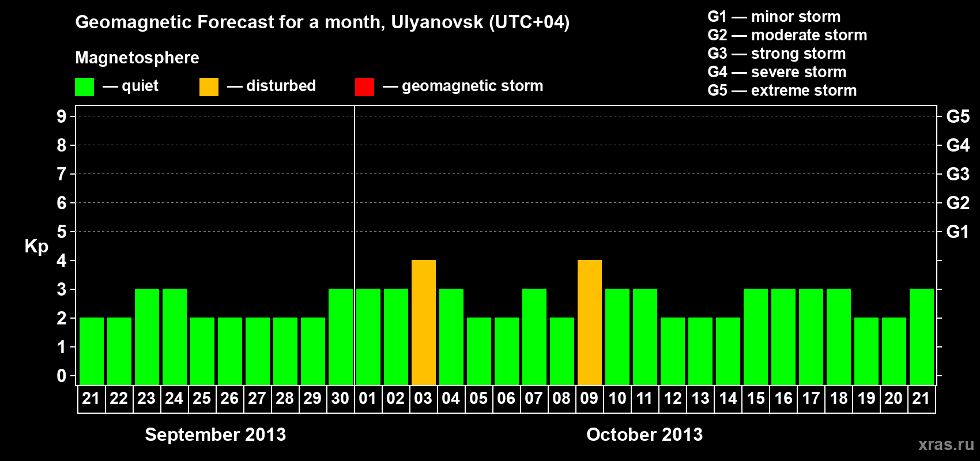Click the 'G2 — moderate storm' legend text
The image size is (980, 461).
coord(787,35)
